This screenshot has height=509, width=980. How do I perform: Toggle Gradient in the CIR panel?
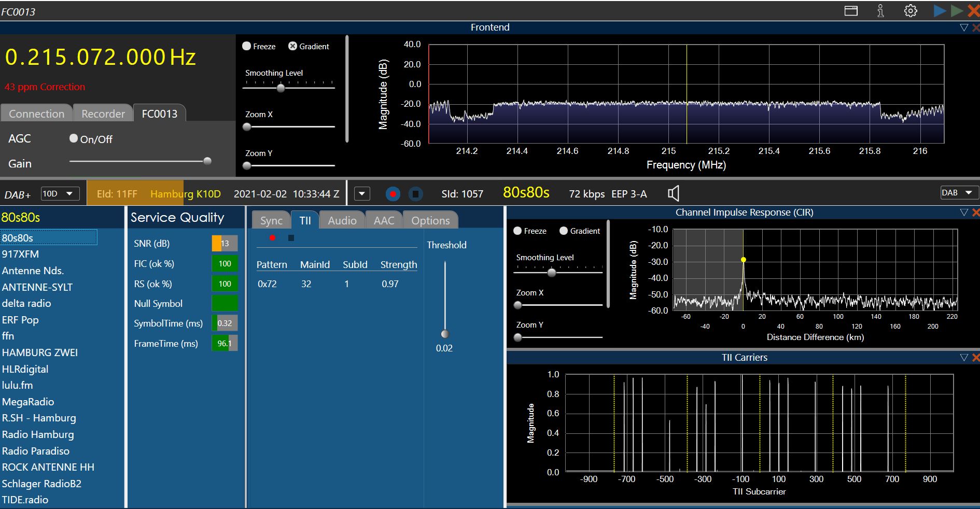tap(564, 231)
